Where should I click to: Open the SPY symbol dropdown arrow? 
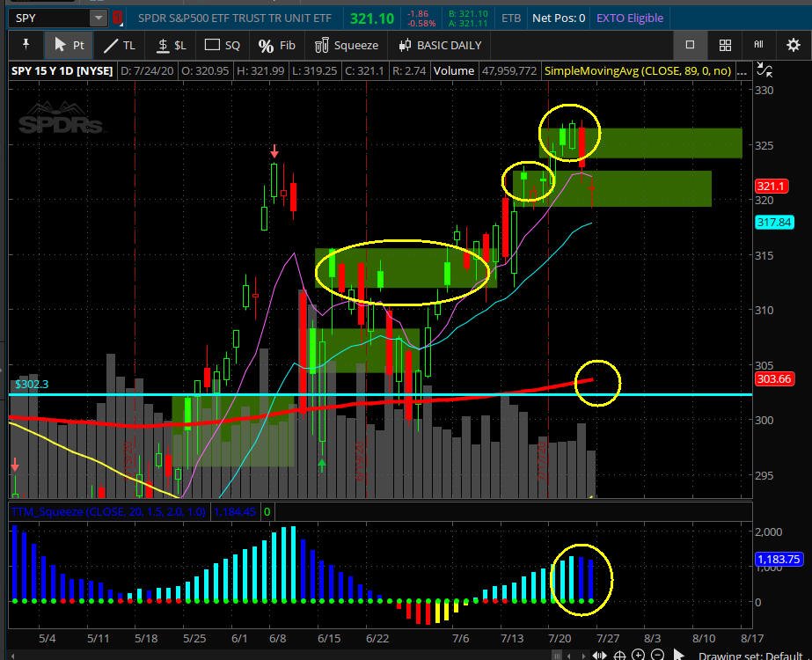coord(98,18)
